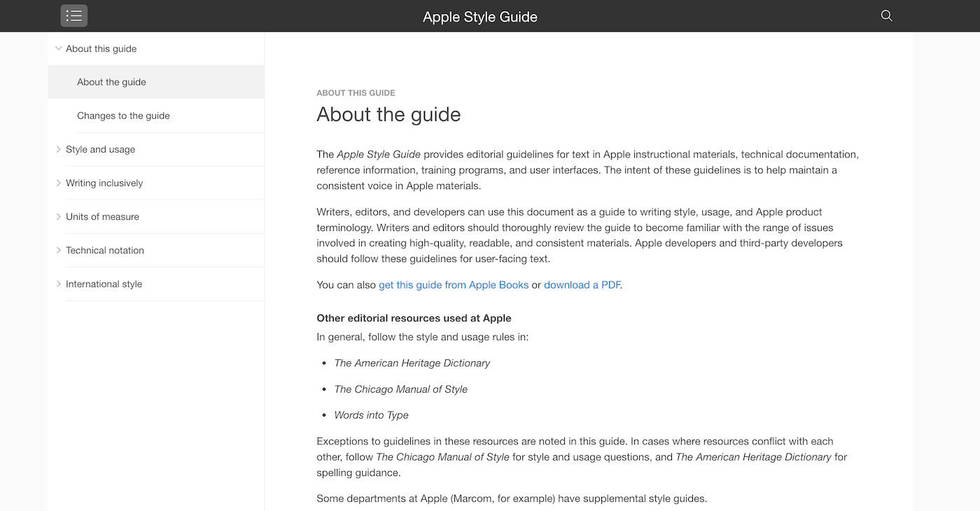Click the chevron next to Style and usage
Viewport: 980px width, 511px height.
(58, 149)
